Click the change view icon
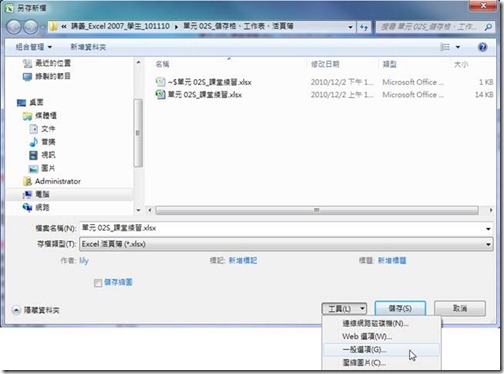The image size is (504, 374). click(445, 47)
